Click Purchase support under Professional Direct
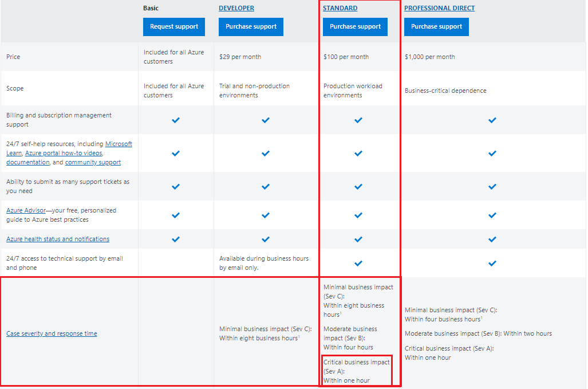The height and width of the screenshot is (389, 588). (x=436, y=26)
